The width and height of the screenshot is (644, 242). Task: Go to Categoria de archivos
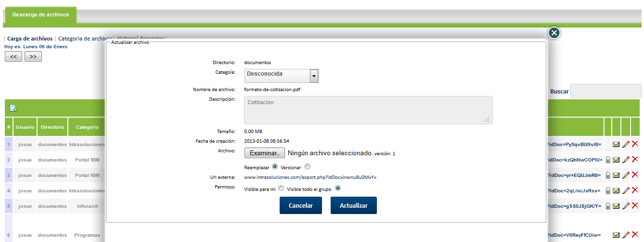[85, 39]
